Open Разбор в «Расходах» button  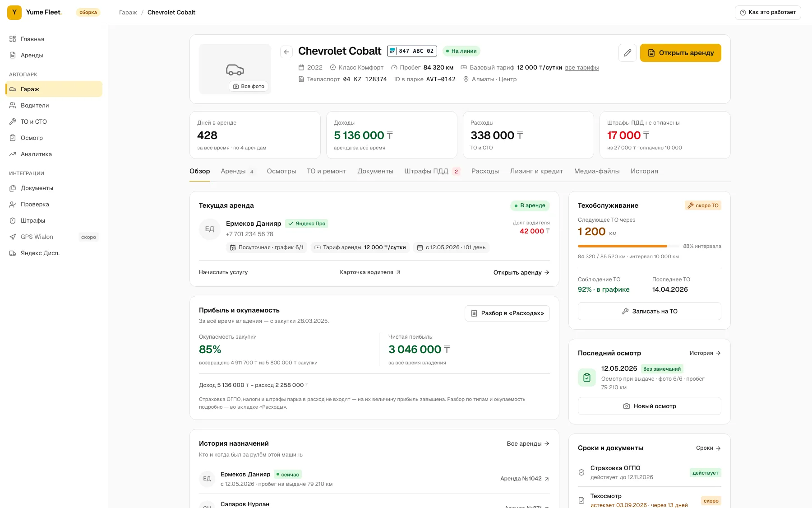[507, 313]
